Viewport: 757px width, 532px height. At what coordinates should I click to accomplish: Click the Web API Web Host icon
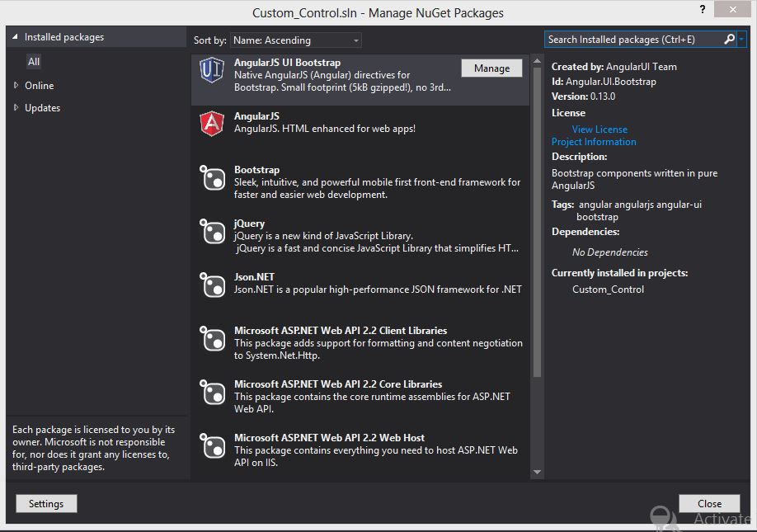click(212, 446)
